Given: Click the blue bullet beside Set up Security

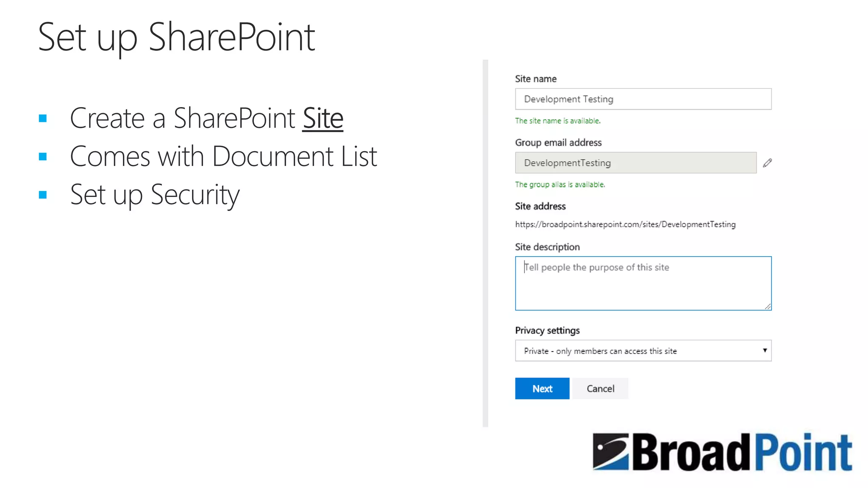Looking at the screenshot, I should click(x=43, y=195).
